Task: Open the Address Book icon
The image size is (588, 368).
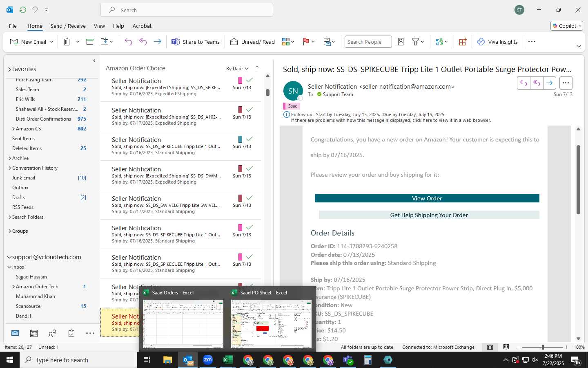Action: pos(401,42)
